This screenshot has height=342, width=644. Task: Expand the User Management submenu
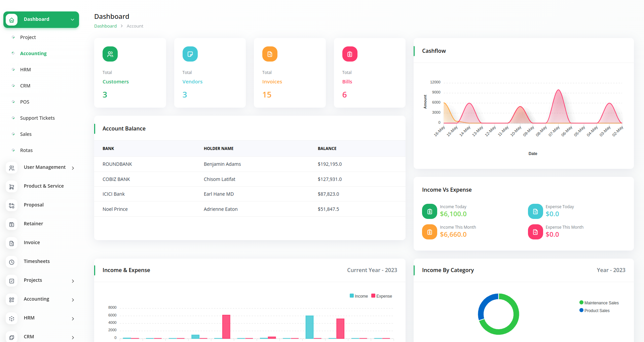click(73, 168)
